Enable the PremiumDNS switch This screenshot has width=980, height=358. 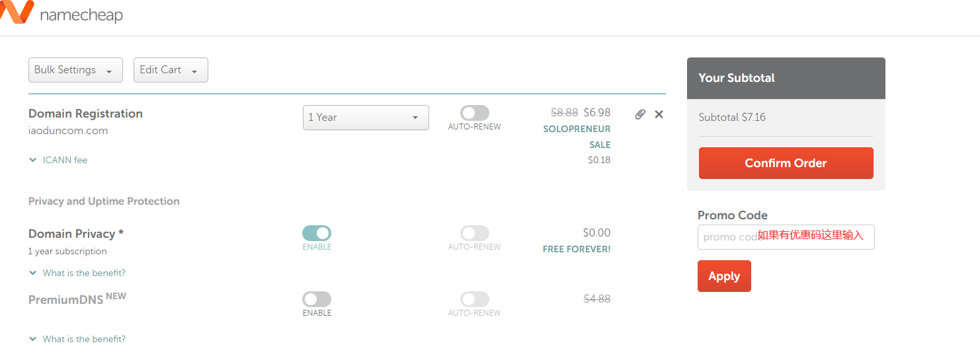[x=317, y=299]
